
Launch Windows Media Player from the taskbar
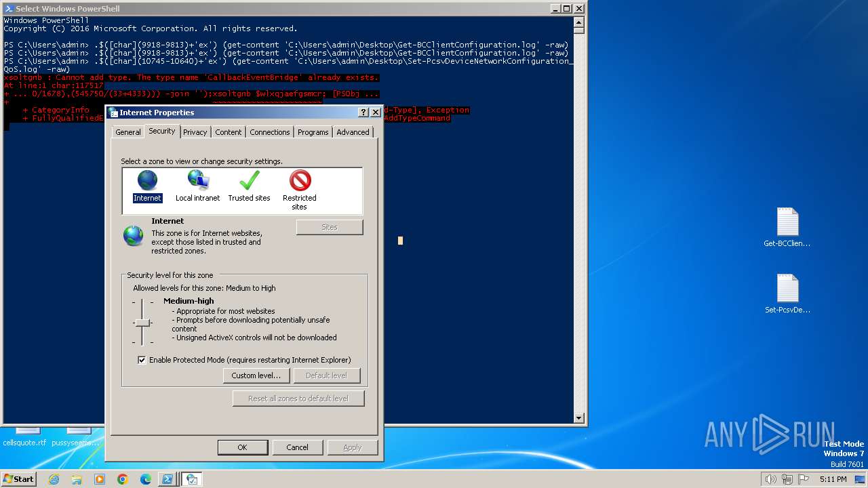point(100,479)
